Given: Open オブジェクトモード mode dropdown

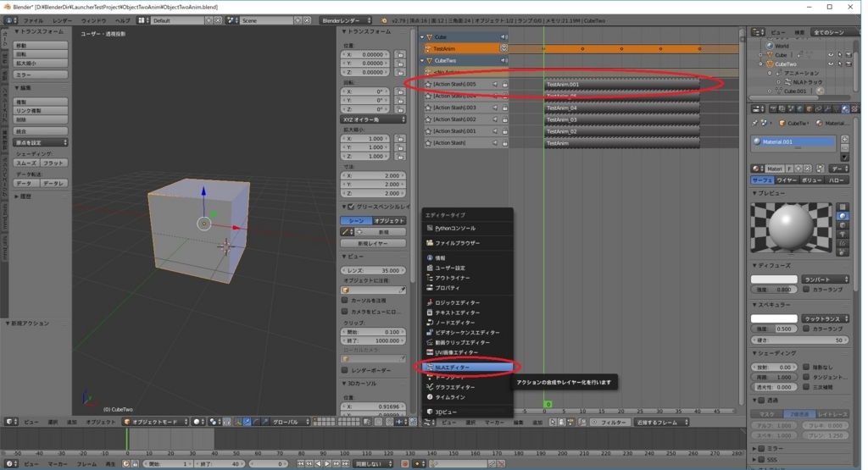Looking at the screenshot, I should pyautogui.click(x=156, y=422).
